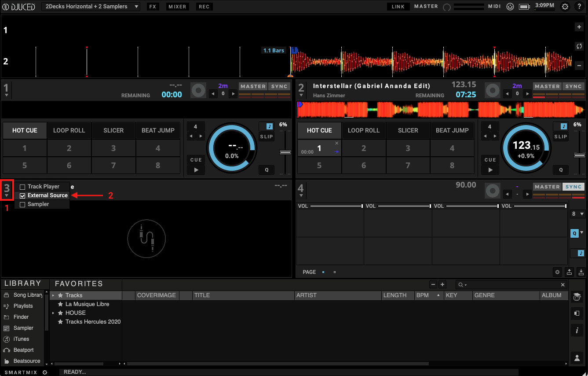
Task: Select BEAT JUMP tab on deck 2
Action: tap(452, 131)
